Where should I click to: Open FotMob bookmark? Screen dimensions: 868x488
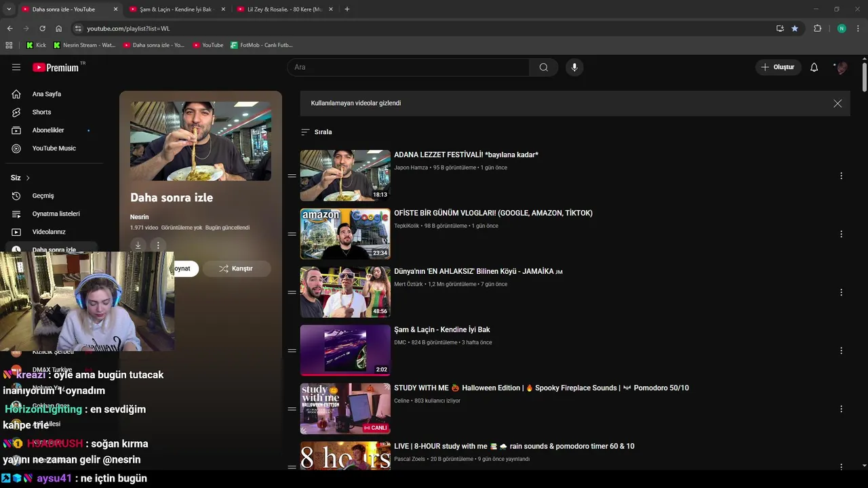(261, 45)
